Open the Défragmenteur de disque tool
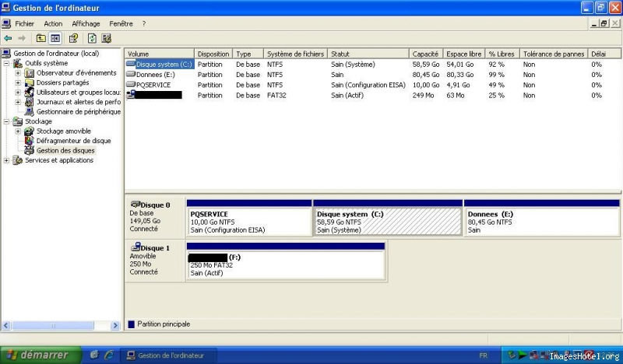Screen dimensions: 623x364 pos(73,141)
